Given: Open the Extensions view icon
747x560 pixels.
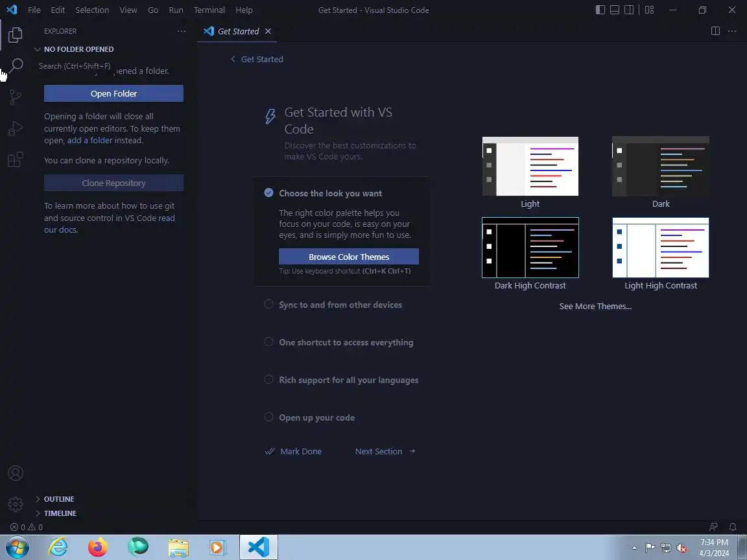Looking at the screenshot, I should coord(16,159).
